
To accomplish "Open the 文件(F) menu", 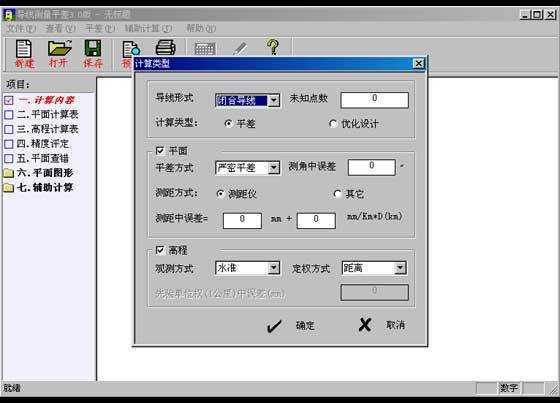I will (x=21, y=28).
